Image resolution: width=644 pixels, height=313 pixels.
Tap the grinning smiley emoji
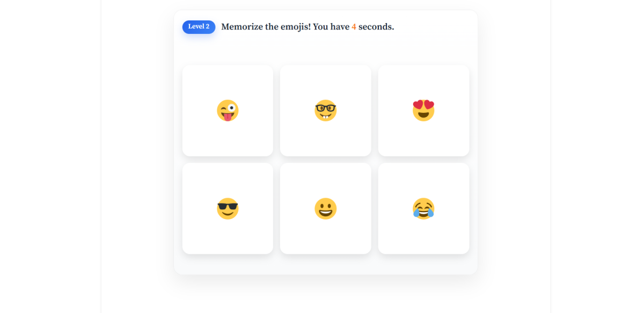point(325,208)
